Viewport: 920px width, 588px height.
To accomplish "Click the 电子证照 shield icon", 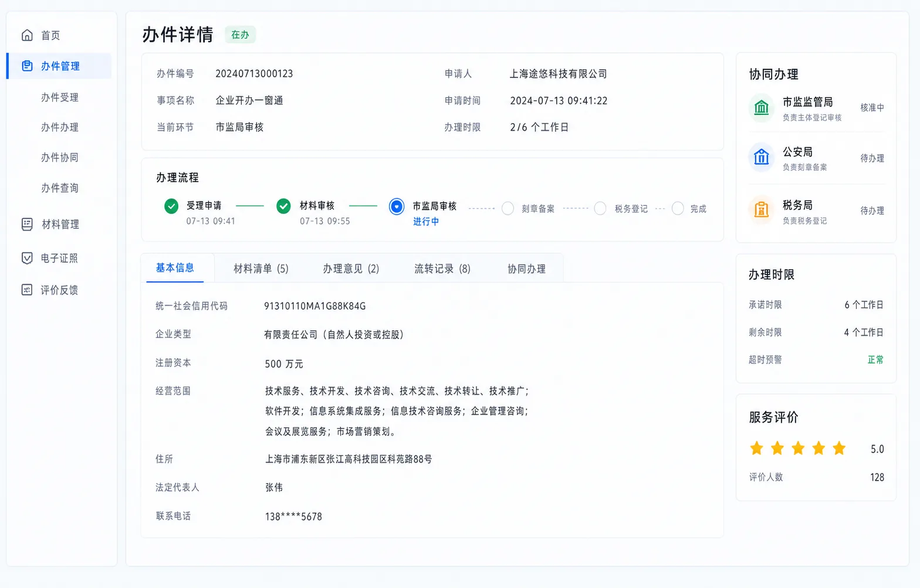I will coord(27,258).
